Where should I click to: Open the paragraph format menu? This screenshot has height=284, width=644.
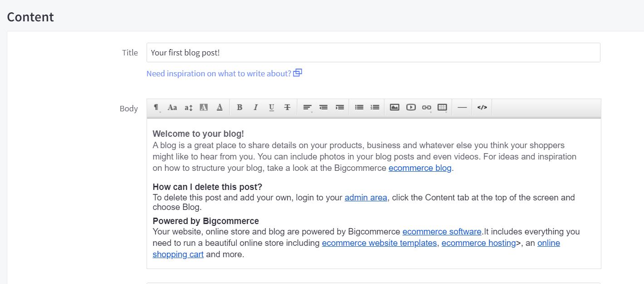tap(156, 108)
